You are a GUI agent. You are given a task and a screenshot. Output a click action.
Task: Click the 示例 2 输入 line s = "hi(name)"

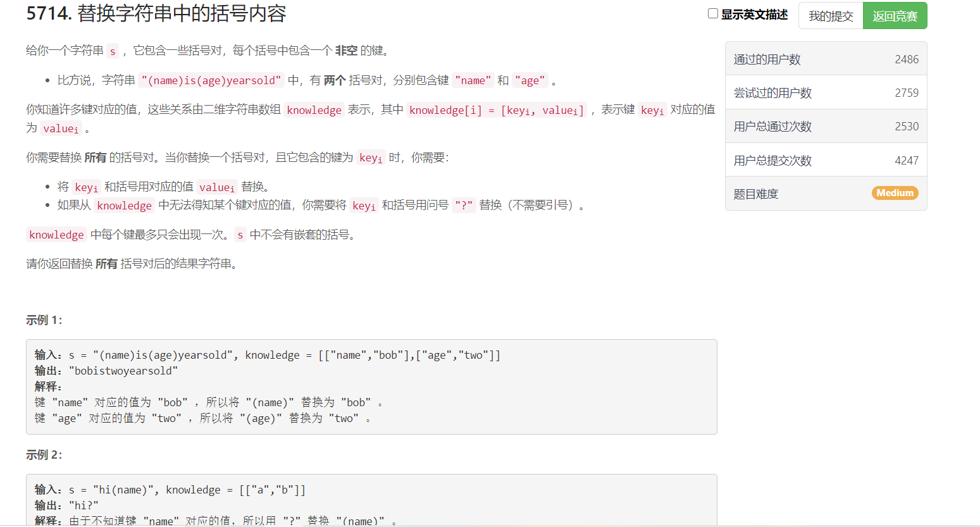170,490
